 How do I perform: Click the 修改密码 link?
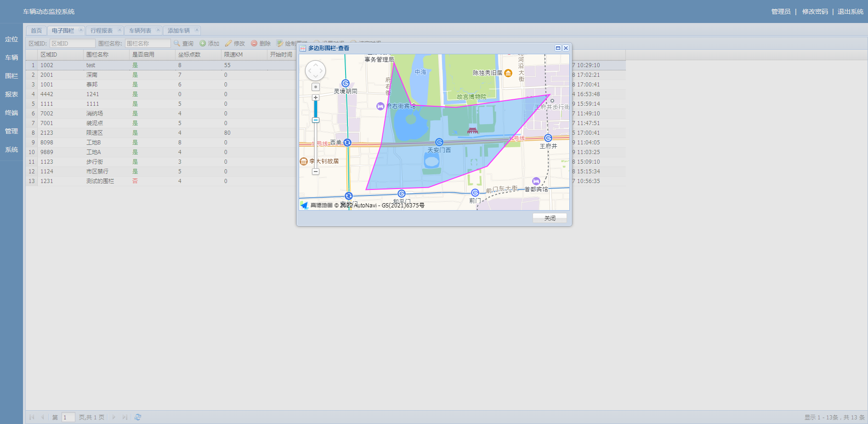tap(815, 11)
